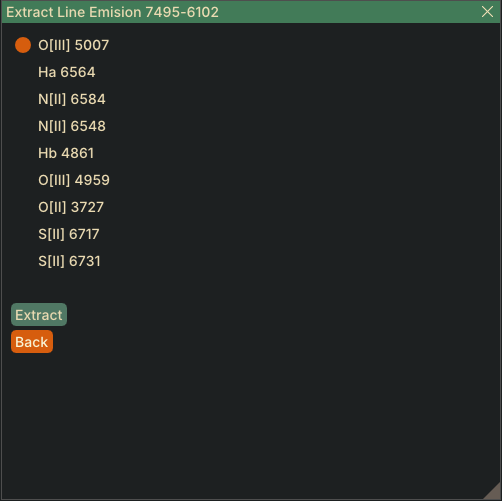This screenshot has height=501, width=502.
Task: Select O[II] 3727 emission line
Action: 71,207
